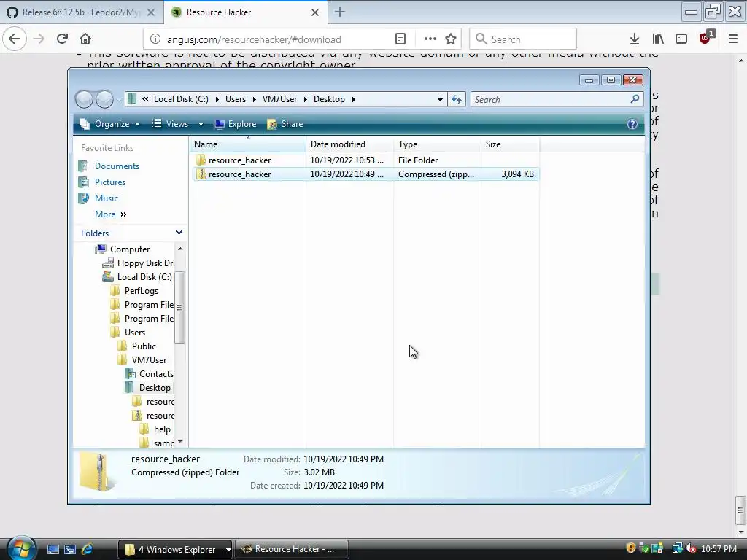The height and width of the screenshot is (560, 747).
Task: Bookmark this page with the star
Action: (x=451, y=39)
